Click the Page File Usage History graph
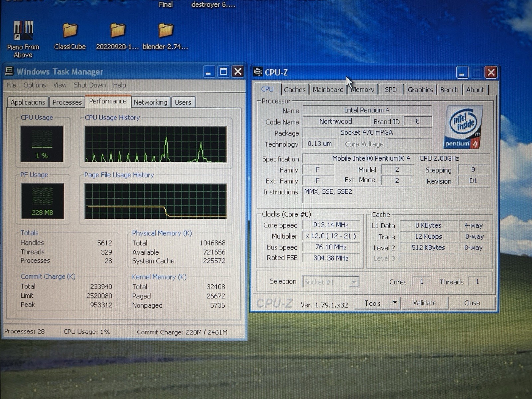 tap(156, 201)
